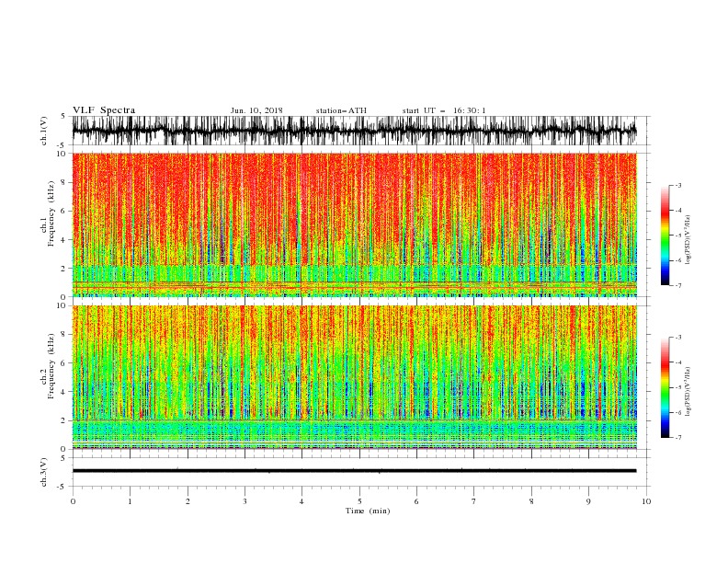This screenshot has width=728, height=563.
Task: Click time axis tick label '1'
Action: 130,501
